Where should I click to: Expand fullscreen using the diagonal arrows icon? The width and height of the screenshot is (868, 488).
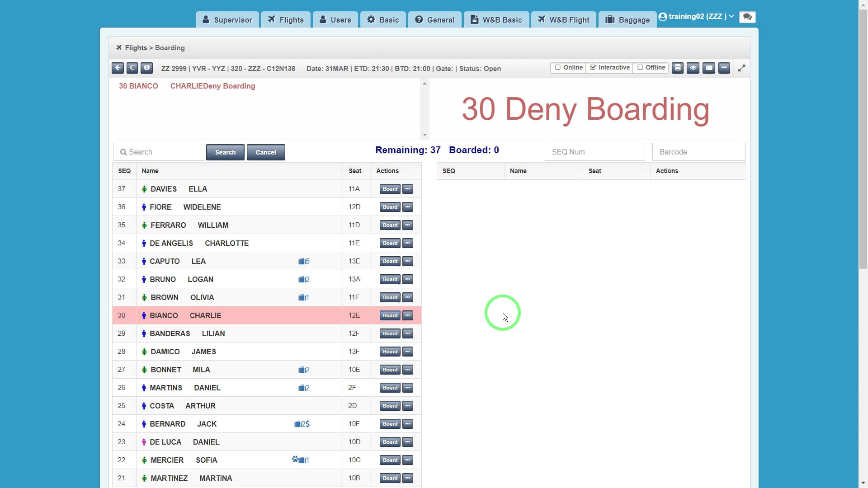click(742, 68)
